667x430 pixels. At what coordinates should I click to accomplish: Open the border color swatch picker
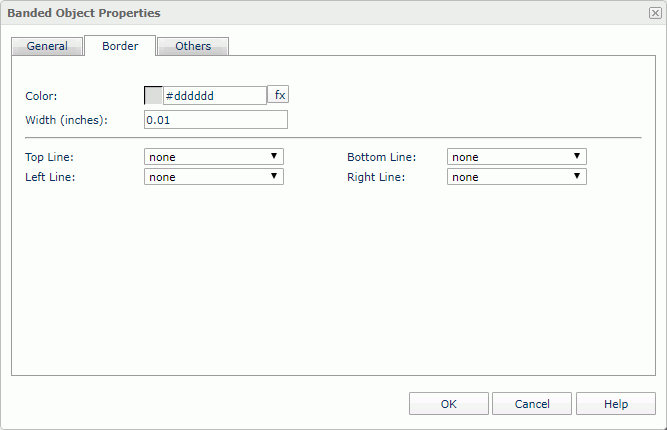[x=154, y=96]
